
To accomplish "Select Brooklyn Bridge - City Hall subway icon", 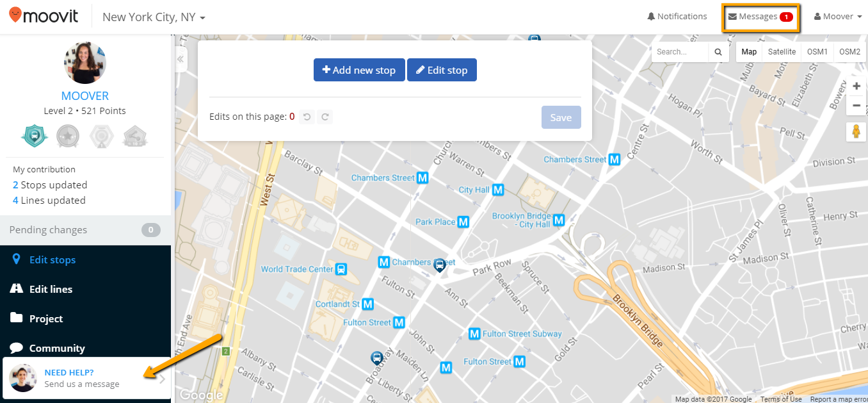I will [559, 220].
